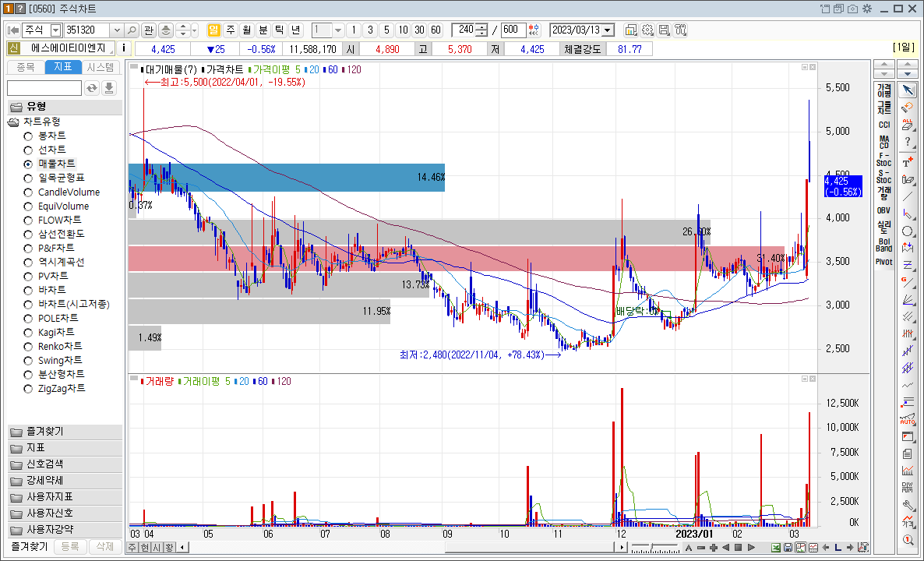
Task: Click the play forward triangle icon at bottom
Action: tap(751, 548)
